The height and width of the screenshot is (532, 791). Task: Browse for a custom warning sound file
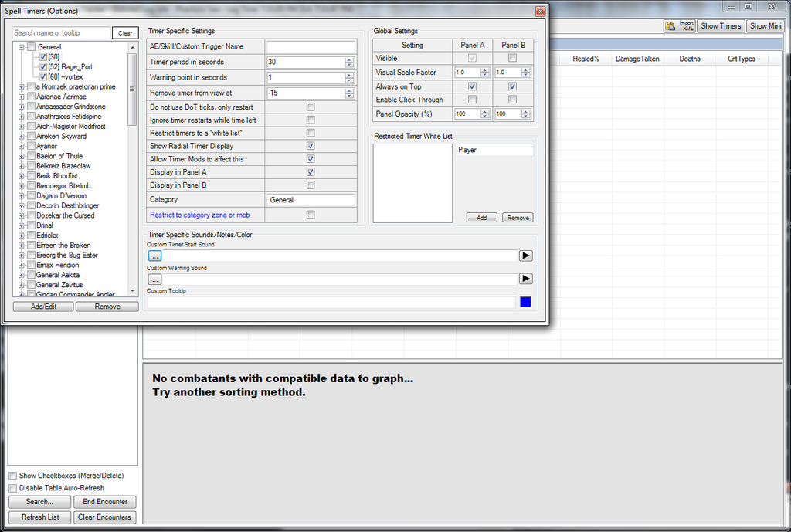pyautogui.click(x=154, y=279)
